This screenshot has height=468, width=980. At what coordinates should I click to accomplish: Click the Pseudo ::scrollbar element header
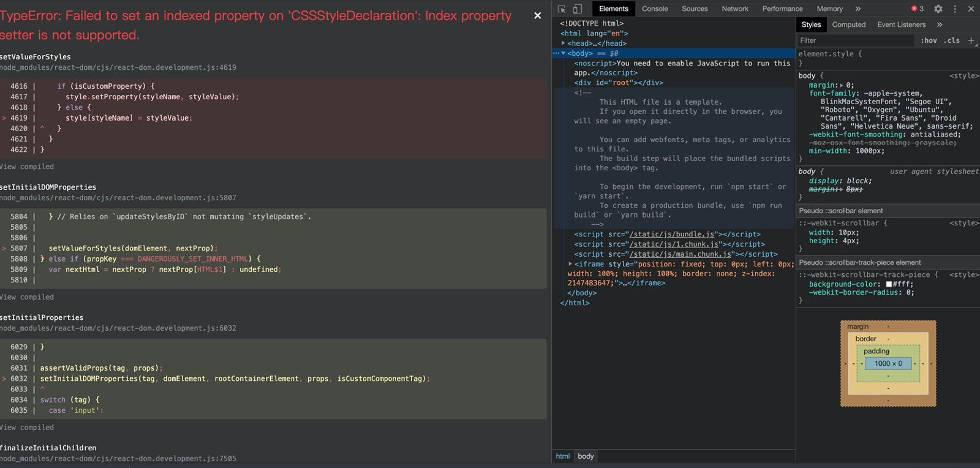point(888,211)
